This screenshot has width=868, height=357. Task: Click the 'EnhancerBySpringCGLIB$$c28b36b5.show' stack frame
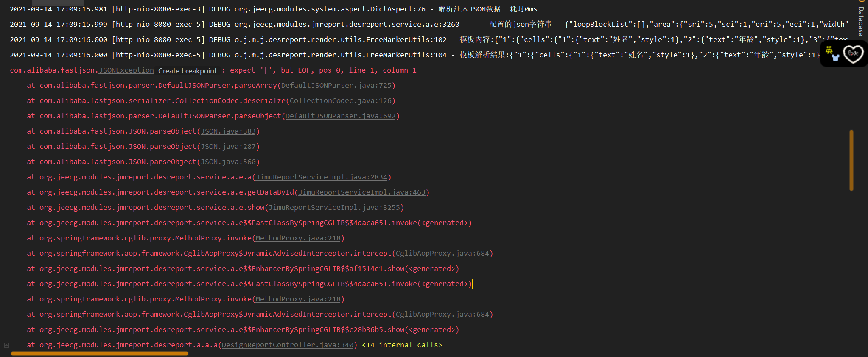coord(243,330)
